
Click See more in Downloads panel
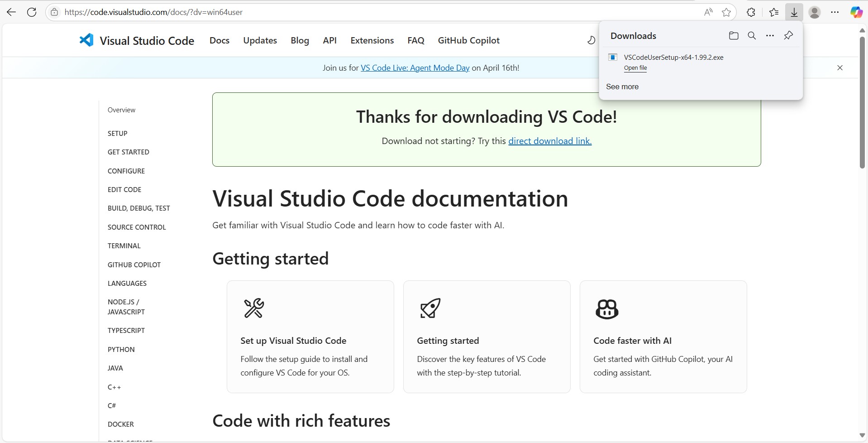coord(622,87)
